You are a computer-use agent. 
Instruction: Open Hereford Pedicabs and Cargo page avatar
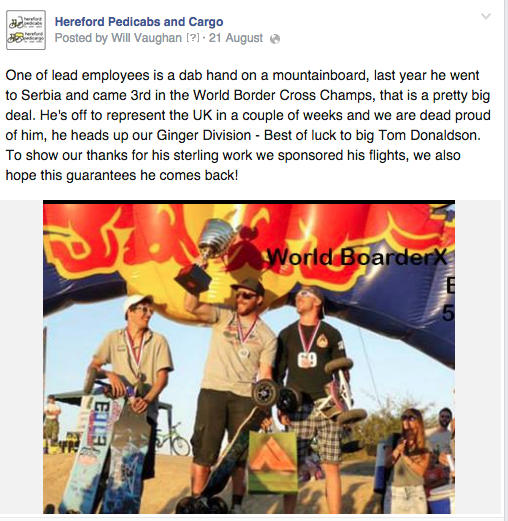click(x=26, y=30)
